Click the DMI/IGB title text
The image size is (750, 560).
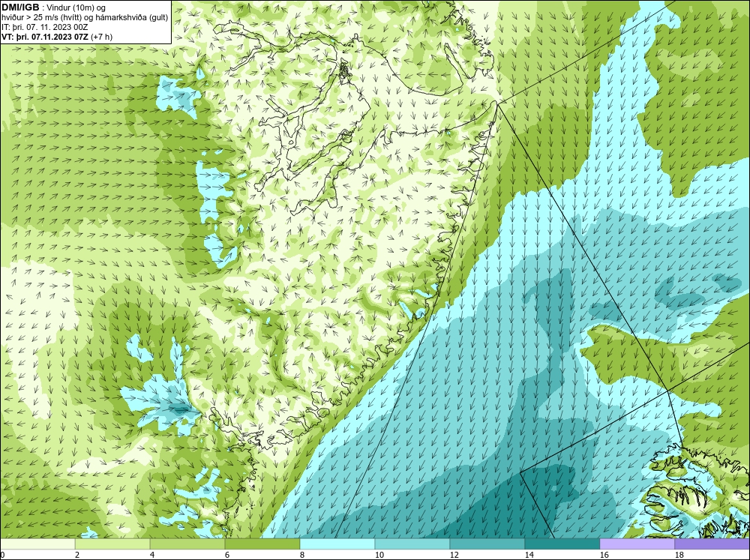[20, 7]
